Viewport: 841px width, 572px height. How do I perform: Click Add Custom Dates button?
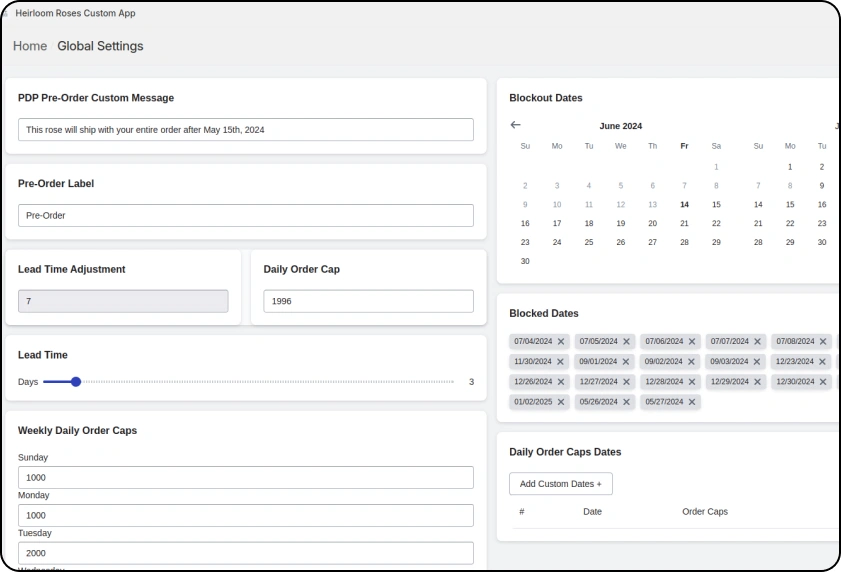click(560, 484)
